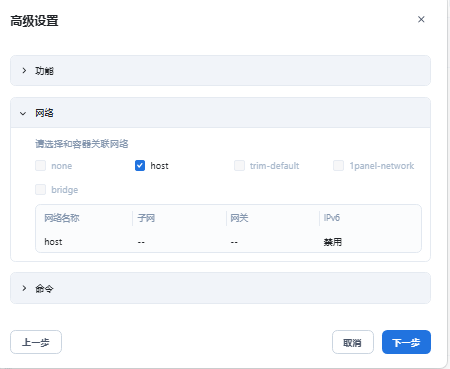The width and height of the screenshot is (450, 369).
Task: Expand the 功能 section chevron
Action: pos(24,70)
